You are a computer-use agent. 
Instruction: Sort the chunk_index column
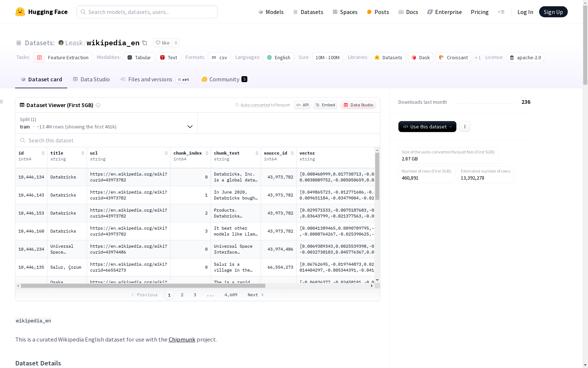click(x=207, y=153)
